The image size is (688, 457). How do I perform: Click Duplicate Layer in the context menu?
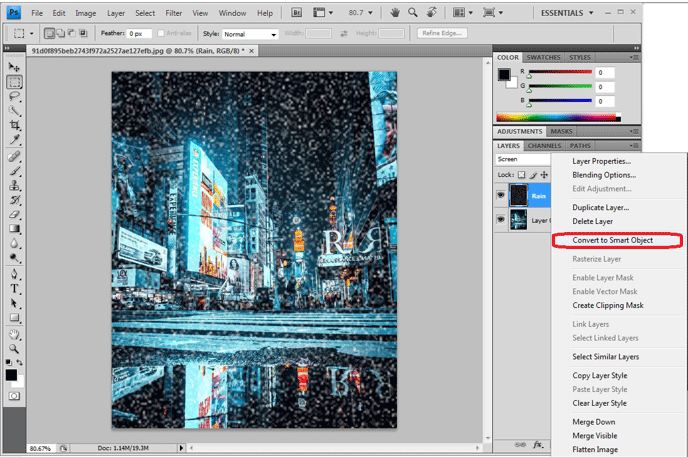tap(600, 208)
